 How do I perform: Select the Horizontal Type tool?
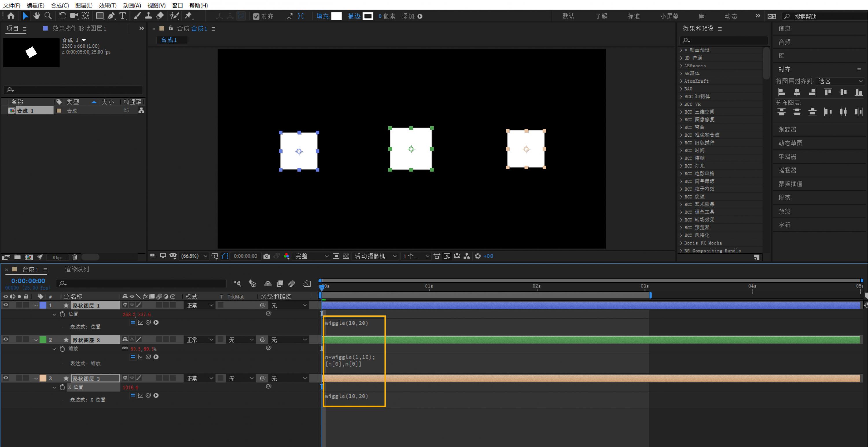pyautogui.click(x=123, y=16)
